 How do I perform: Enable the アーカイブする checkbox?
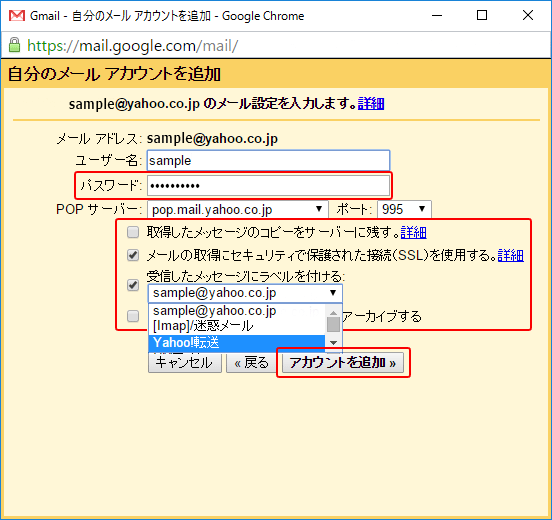pos(133,316)
